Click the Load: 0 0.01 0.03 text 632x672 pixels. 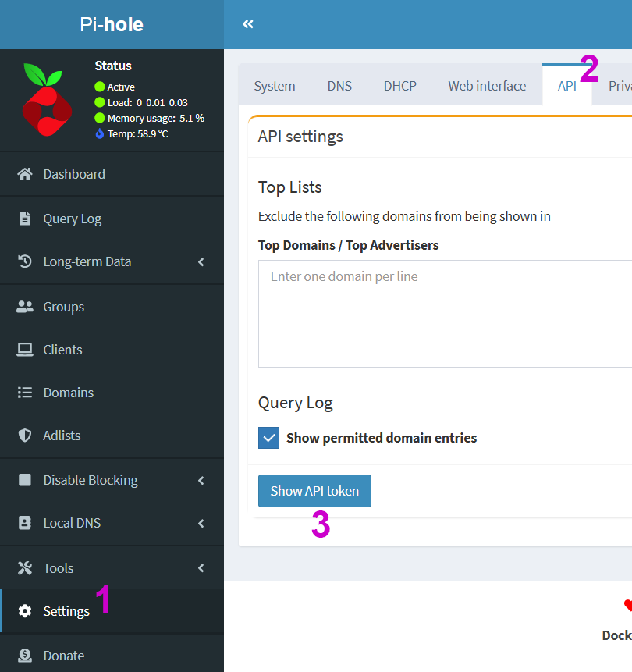click(x=147, y=102)
